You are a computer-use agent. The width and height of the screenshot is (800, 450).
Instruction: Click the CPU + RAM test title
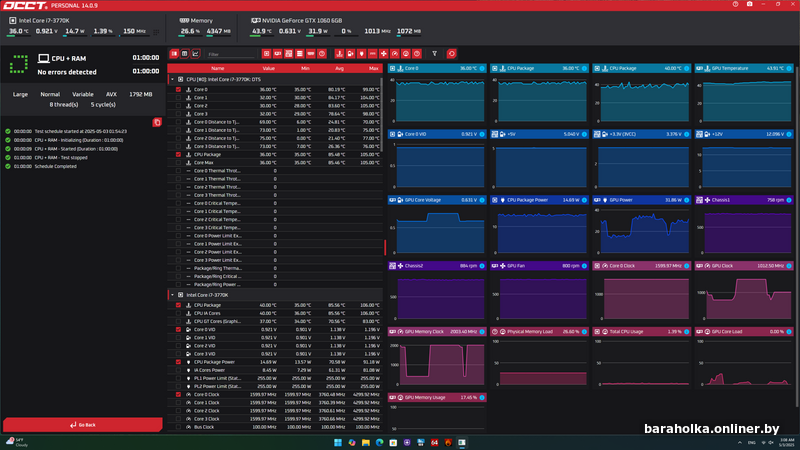tap(69, 59)
